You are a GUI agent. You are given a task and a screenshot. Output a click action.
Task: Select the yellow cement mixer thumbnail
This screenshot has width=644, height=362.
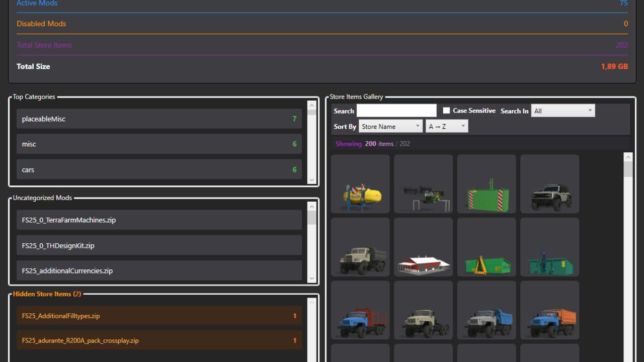click(x=360, y=184)
